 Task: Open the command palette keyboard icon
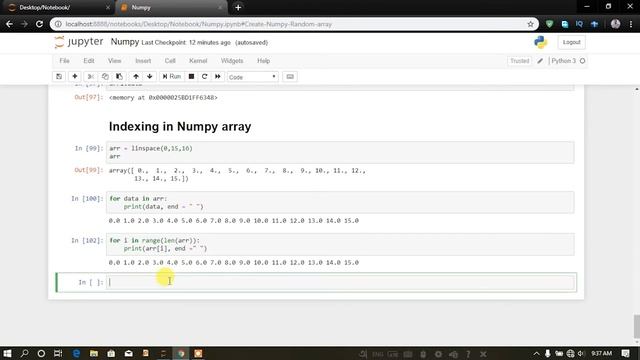tap(290, 77)
